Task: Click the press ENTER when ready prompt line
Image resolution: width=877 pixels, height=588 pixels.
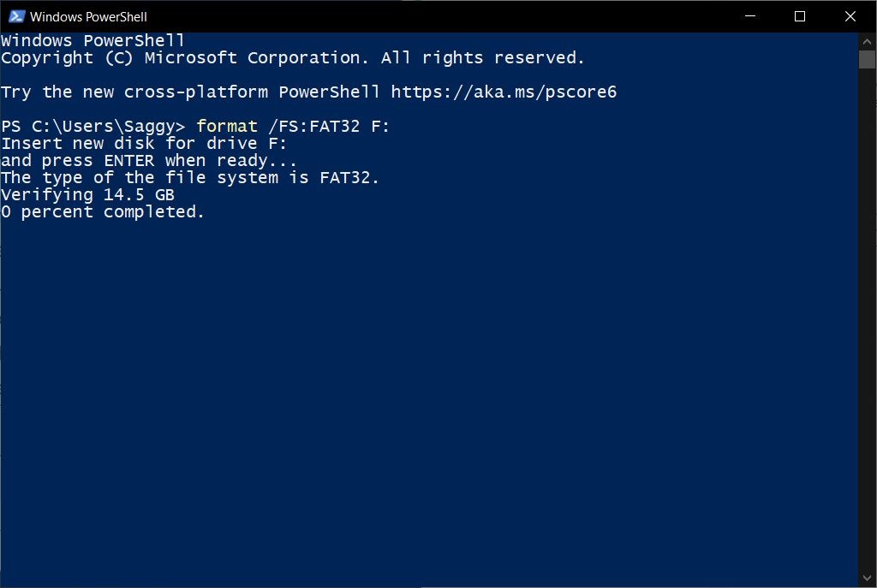Action: pos(148,160)
